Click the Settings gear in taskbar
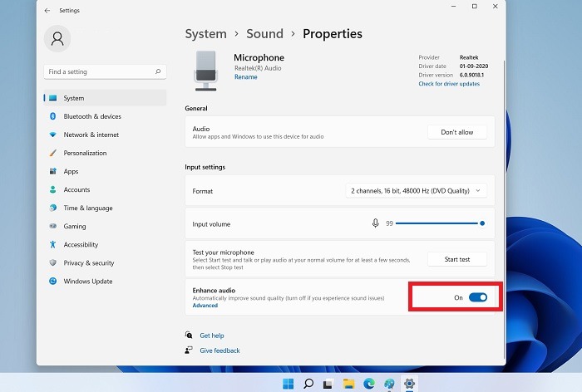Image resolution: width=582 pixels, height=392 pixels. tap(409, 384)
